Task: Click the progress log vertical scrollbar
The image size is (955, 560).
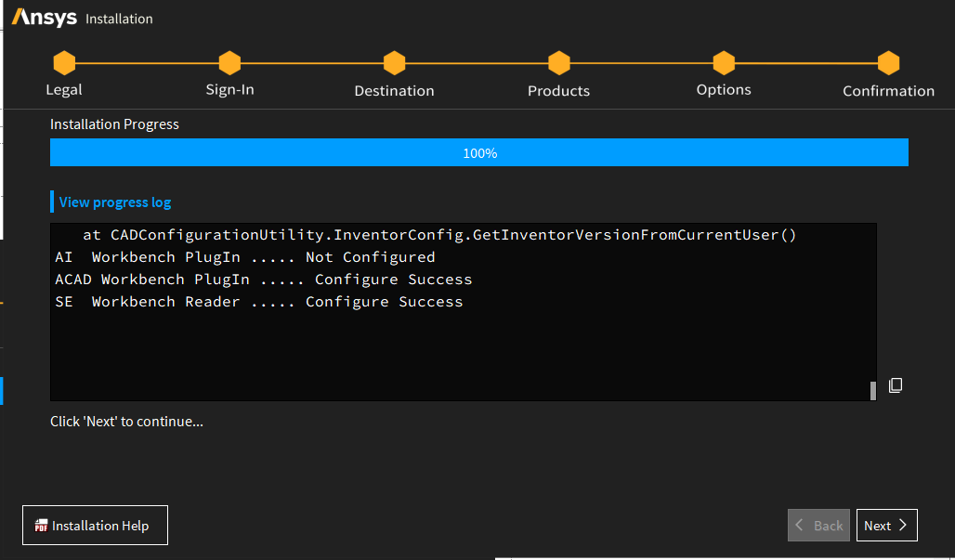Action: (872, 390)
